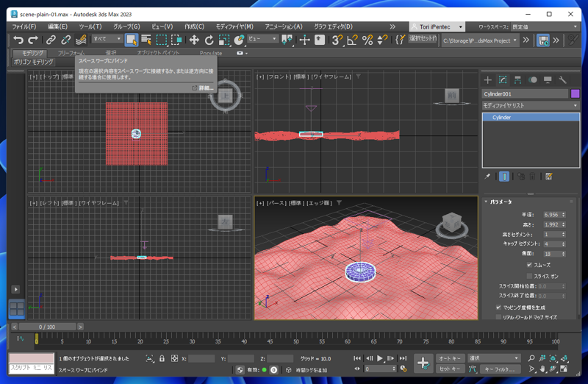The image size is (588, 384).
Task: Open the Hierarchy command panel tab
Action: (517, 79)
